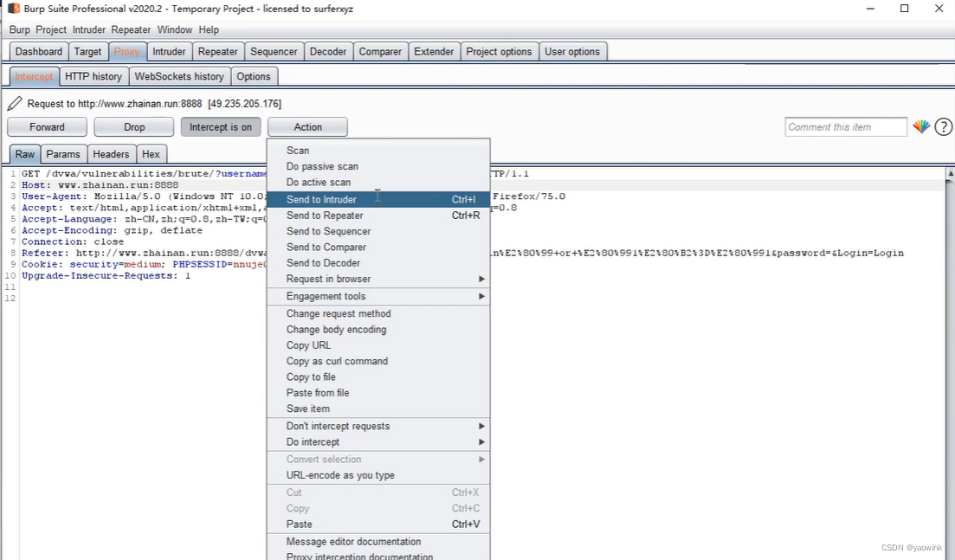Select the Intercept sub-tab

[x=34, y=77]
